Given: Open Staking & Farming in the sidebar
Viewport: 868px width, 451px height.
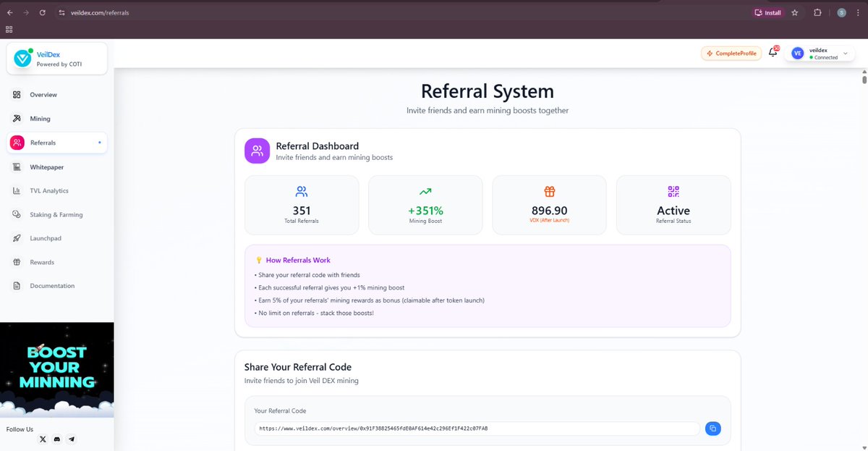Looking at the screenshot, I should click(57, 215).
